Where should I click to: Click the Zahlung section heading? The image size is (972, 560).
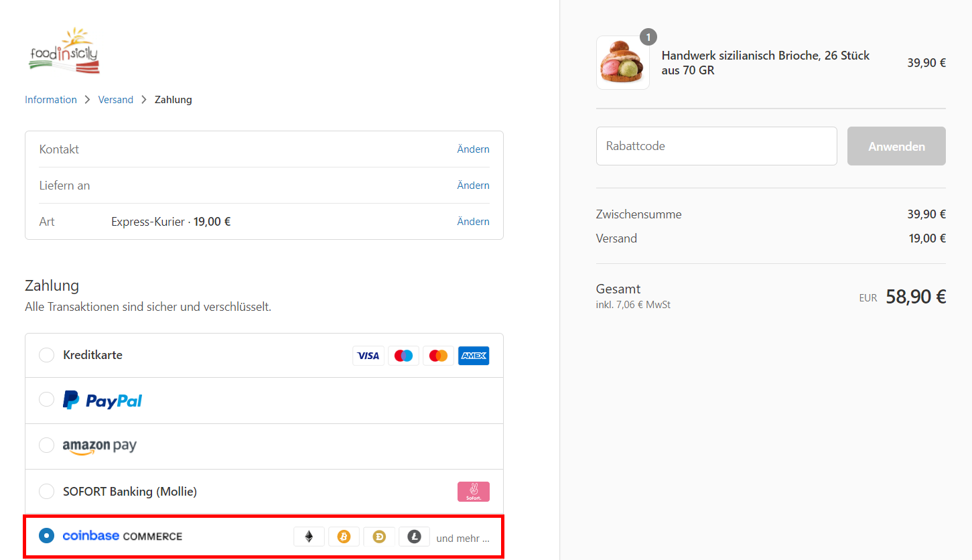[52, 285]
